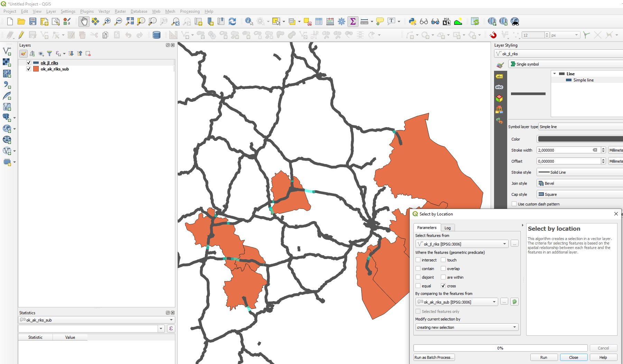The image size is (623, 364).
Task: Open the Statistics layer dropdown
Action: click(96, 320)
